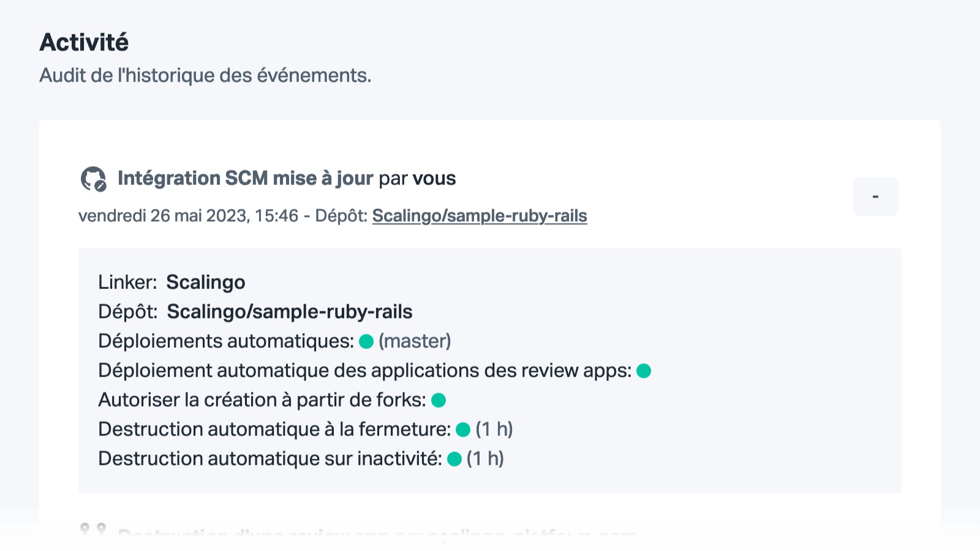Click the review app icon of faded event
The image size is (980, 551).
(93, 530)
